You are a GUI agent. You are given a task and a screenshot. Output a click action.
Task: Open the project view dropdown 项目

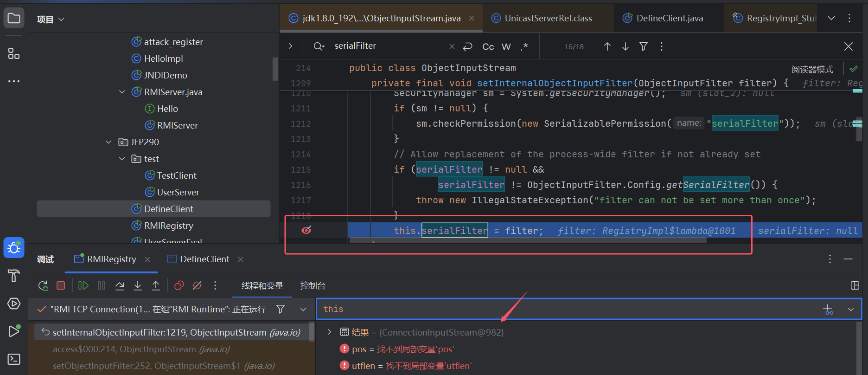pyautogui.click(x=51, y=19)
